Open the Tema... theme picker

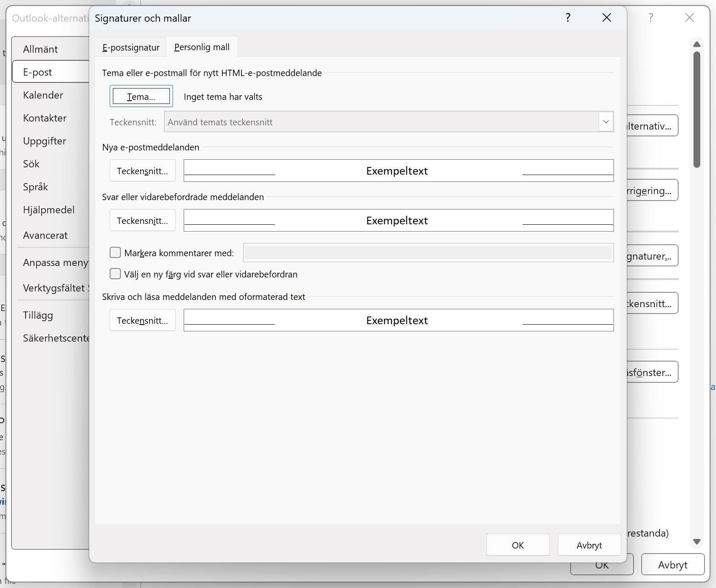141,96
